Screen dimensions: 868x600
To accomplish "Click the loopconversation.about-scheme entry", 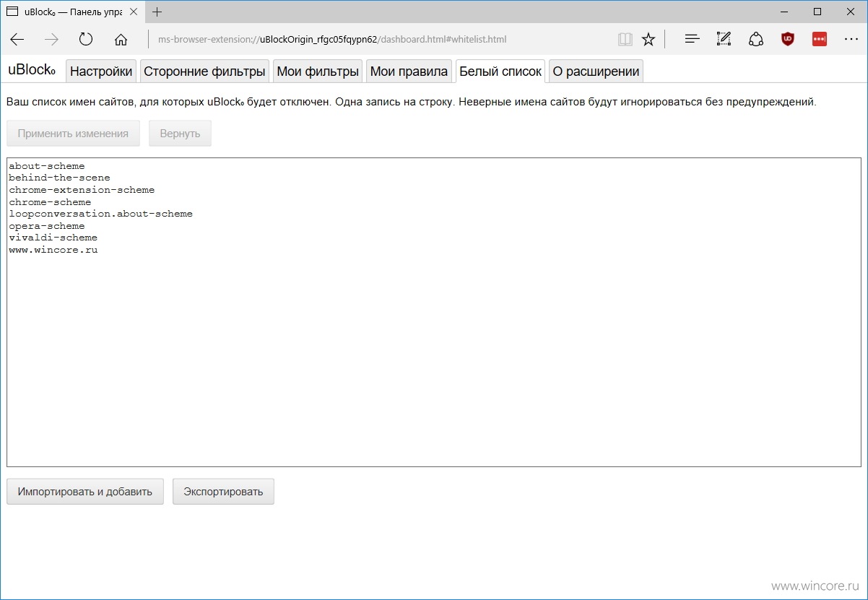I will point(100,214).
